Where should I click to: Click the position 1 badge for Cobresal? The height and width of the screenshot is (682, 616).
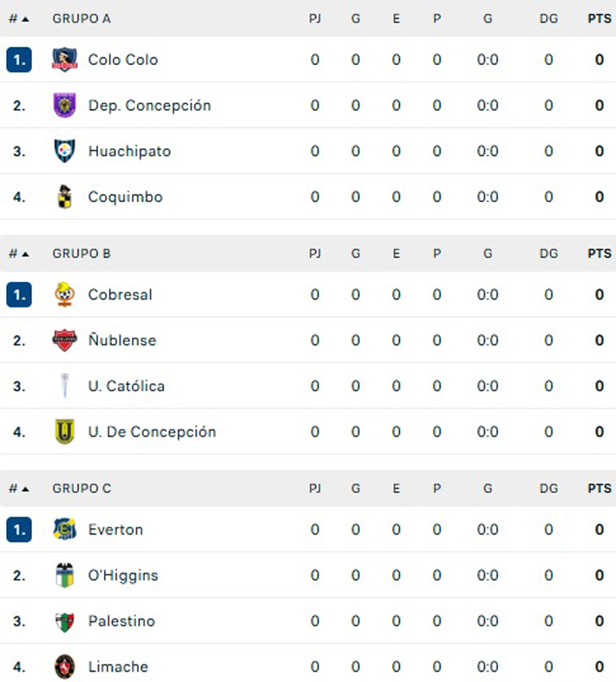click(19, 295)
